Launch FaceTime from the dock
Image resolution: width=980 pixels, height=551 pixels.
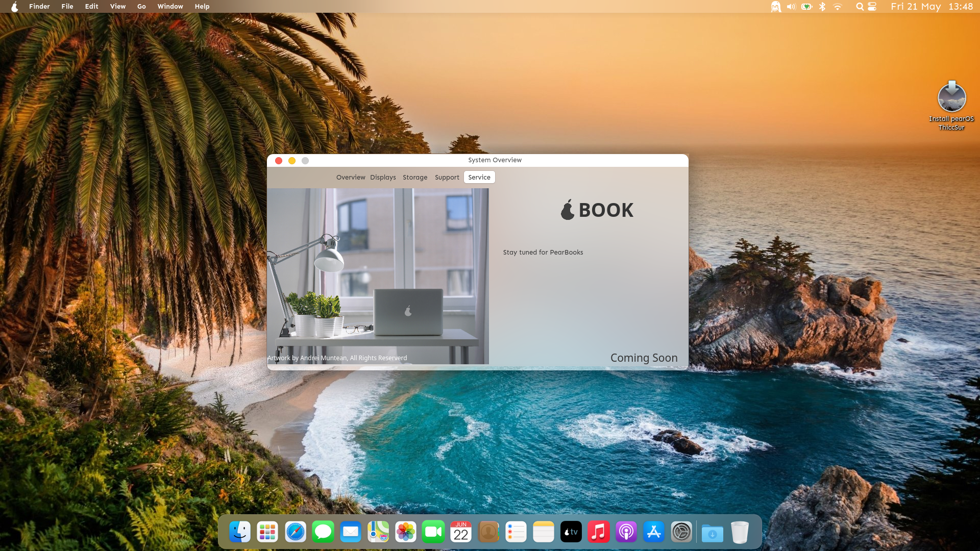(x=433, y=532)
